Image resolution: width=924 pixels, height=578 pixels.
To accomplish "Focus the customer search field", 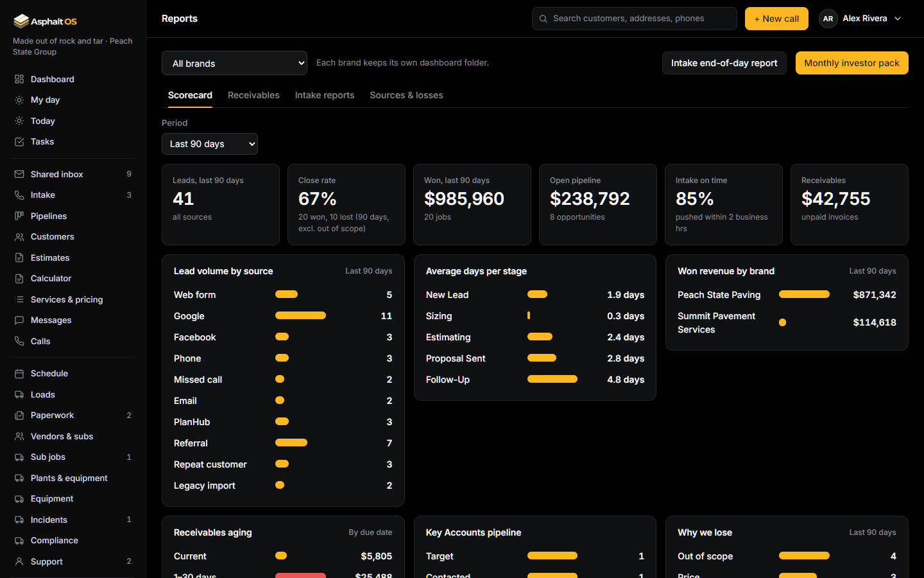I will coord(634,19).
